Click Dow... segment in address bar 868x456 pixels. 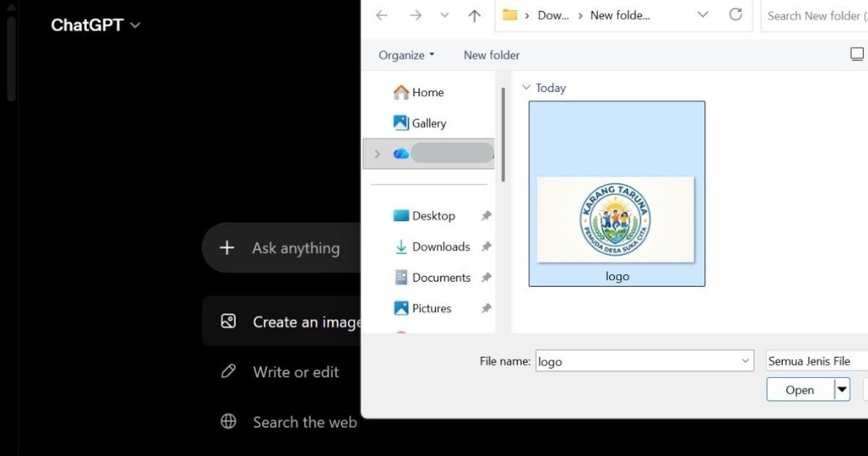(x=553, y=15)
